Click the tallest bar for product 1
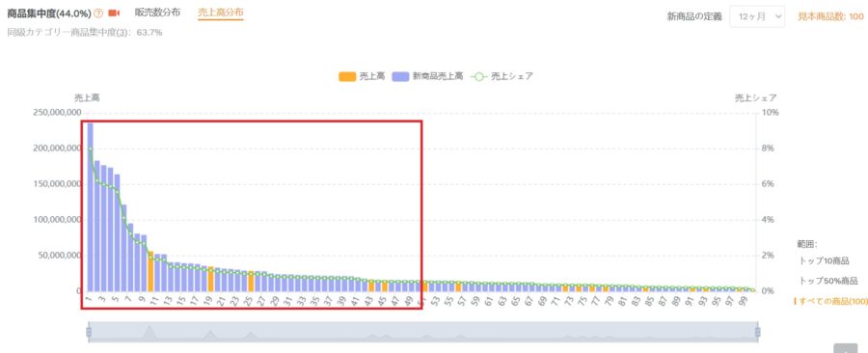 91,207
